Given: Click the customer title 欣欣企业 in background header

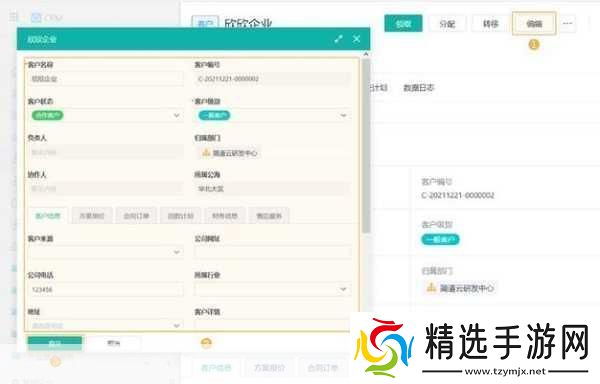Looking at the screenshot, I should 248,23.
